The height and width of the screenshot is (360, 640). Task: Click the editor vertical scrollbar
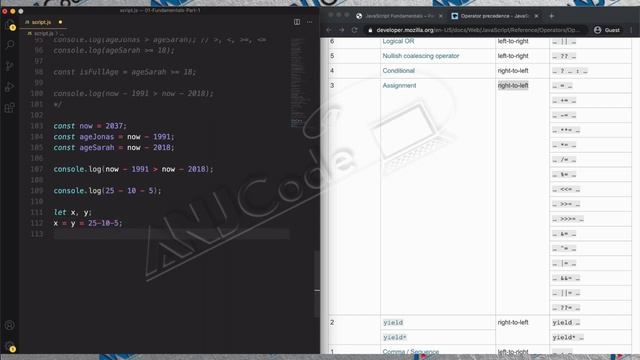pyautogui.click(x=317, y=284)
